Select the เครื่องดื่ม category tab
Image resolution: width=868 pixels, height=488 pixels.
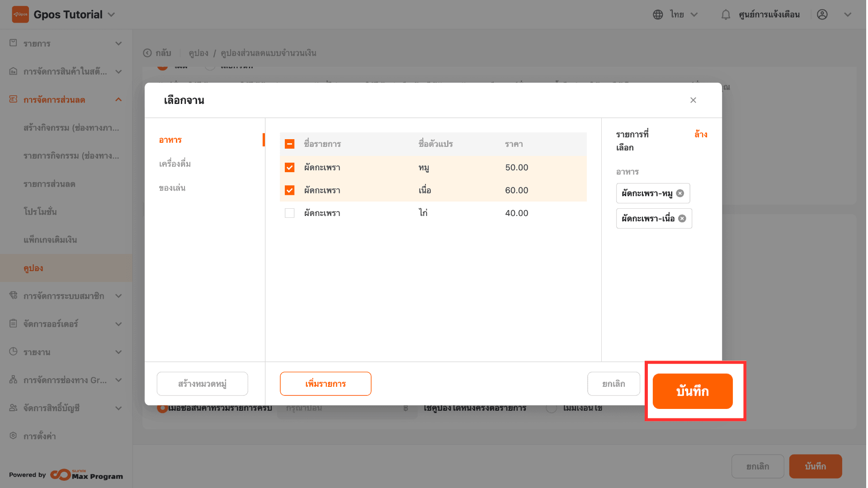(x=175, y=164)
